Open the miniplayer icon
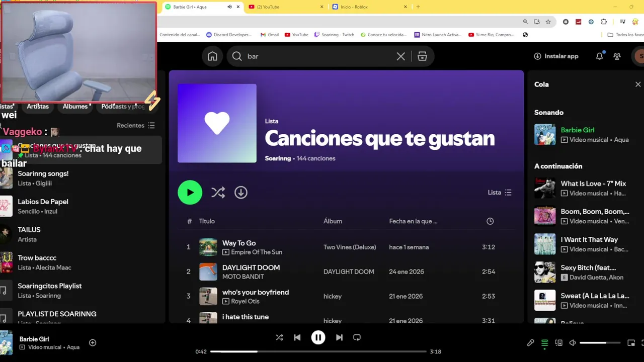Image resolution: width=644 pixels, height=362 pixels. pos(631,343)
